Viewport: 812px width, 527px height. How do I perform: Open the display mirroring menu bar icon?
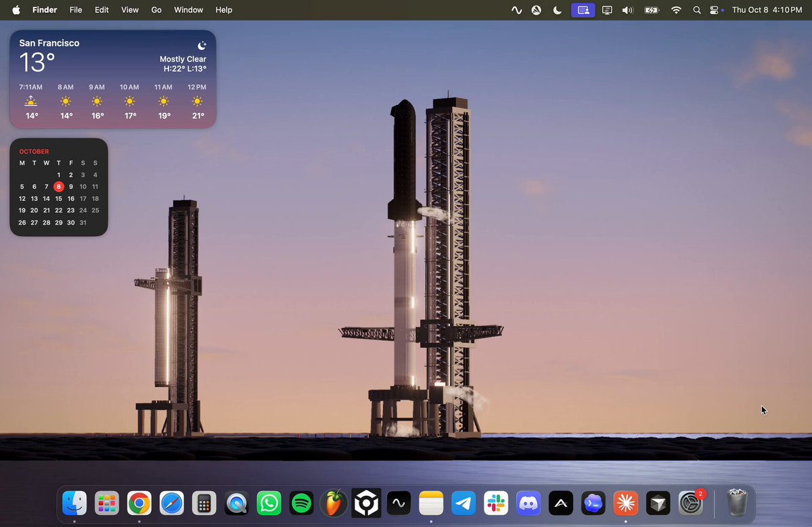coord(607,10)
